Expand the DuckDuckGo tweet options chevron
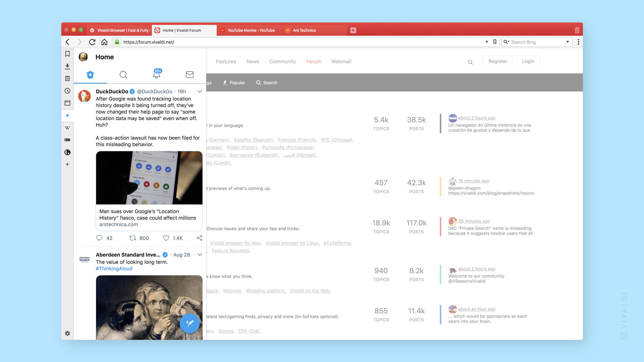644x362 pixels. pyautogui.click(x=200, y=92)
